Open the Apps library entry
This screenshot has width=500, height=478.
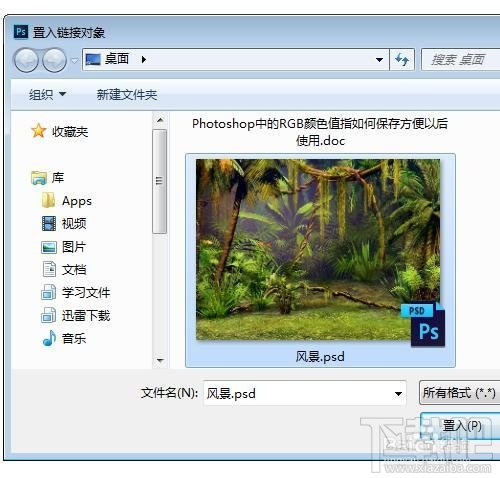(77, 201)
